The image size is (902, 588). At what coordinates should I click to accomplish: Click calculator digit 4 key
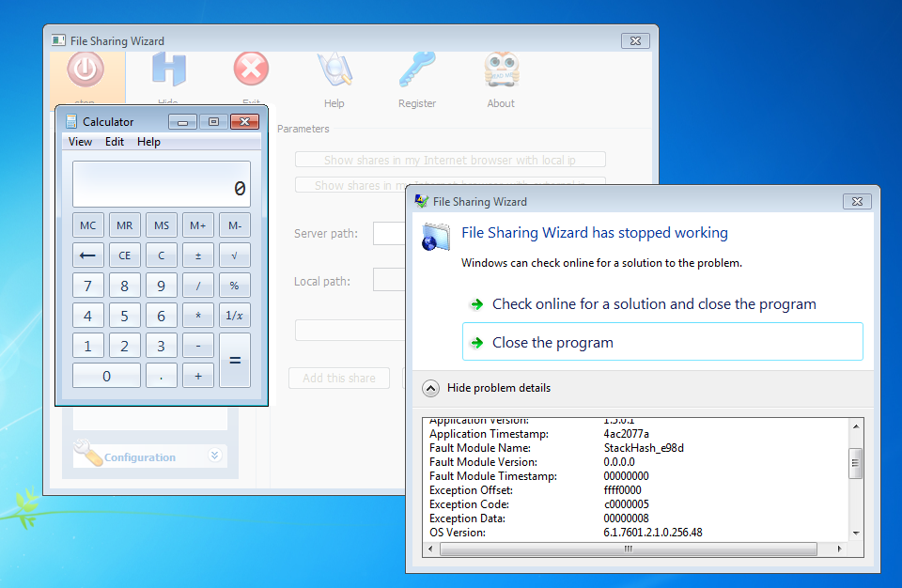point(88,316)
